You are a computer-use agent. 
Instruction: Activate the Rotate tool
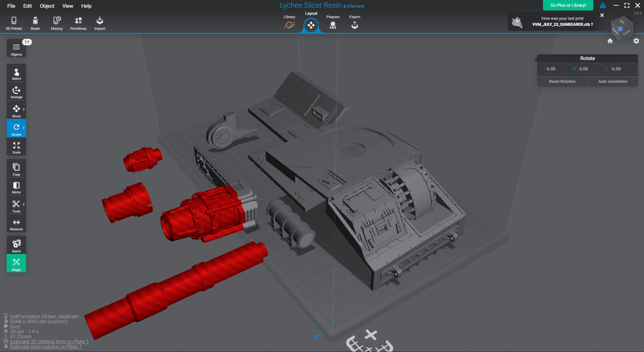pos(16,128)
